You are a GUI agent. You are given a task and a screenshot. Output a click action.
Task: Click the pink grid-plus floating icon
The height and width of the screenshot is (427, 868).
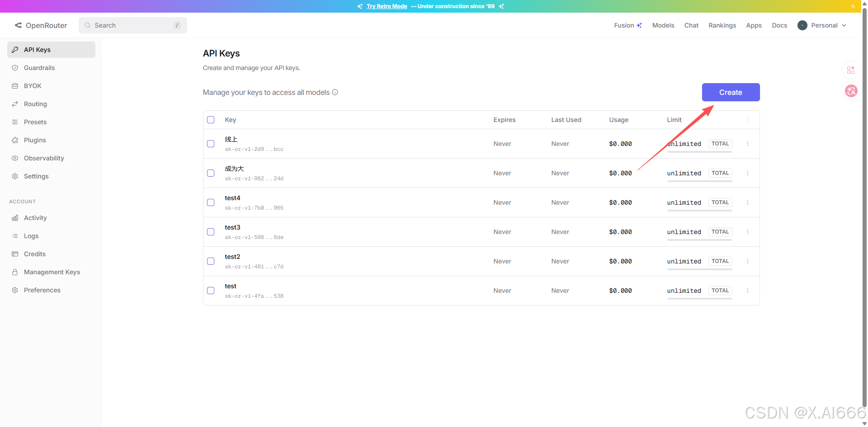(851, 70)
